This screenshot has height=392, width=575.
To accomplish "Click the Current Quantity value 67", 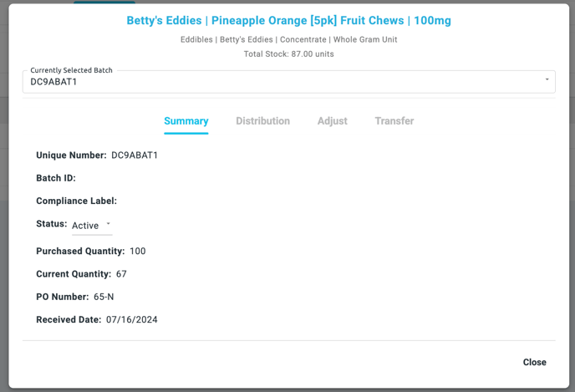I will (x=121, y=274).
